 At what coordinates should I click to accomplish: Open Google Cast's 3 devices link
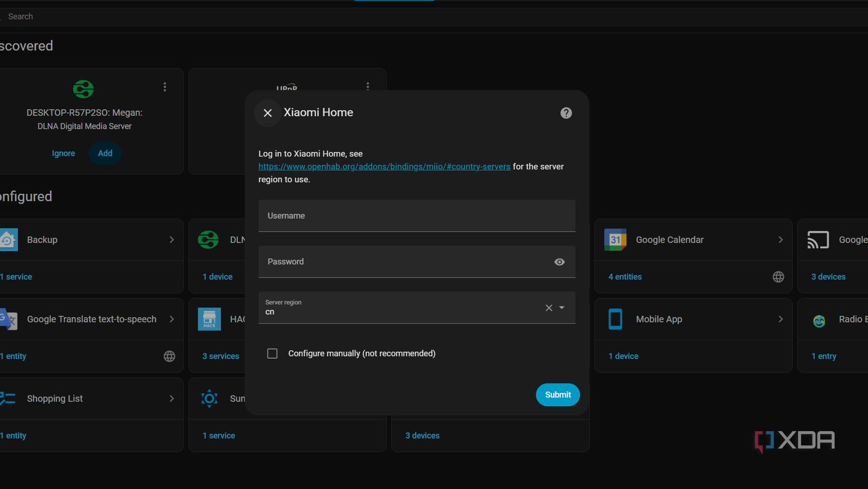pos(829,277)
